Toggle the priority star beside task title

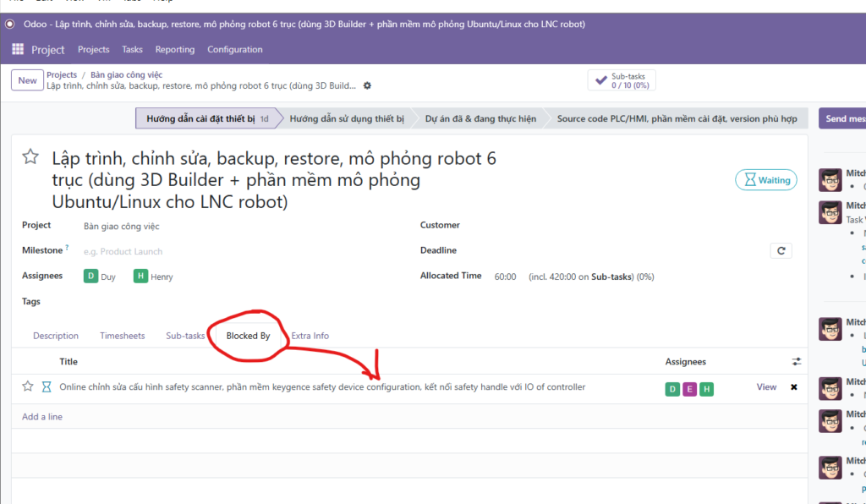click(x=30, y=157)
